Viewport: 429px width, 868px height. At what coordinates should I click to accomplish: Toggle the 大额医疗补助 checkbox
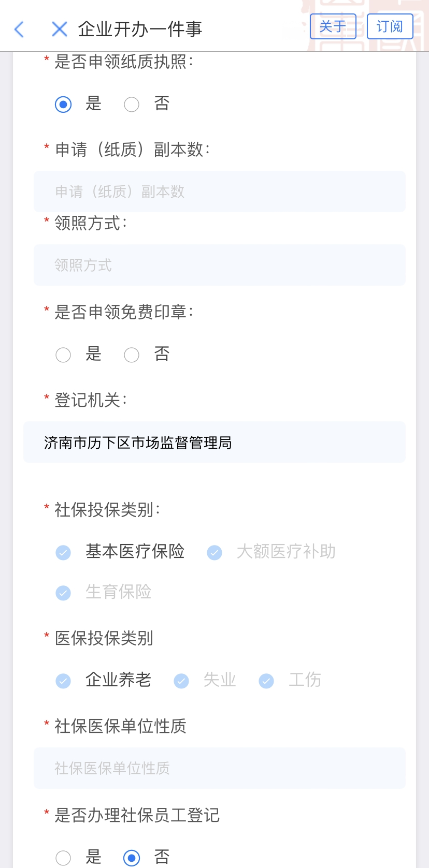tap(214, 552)
